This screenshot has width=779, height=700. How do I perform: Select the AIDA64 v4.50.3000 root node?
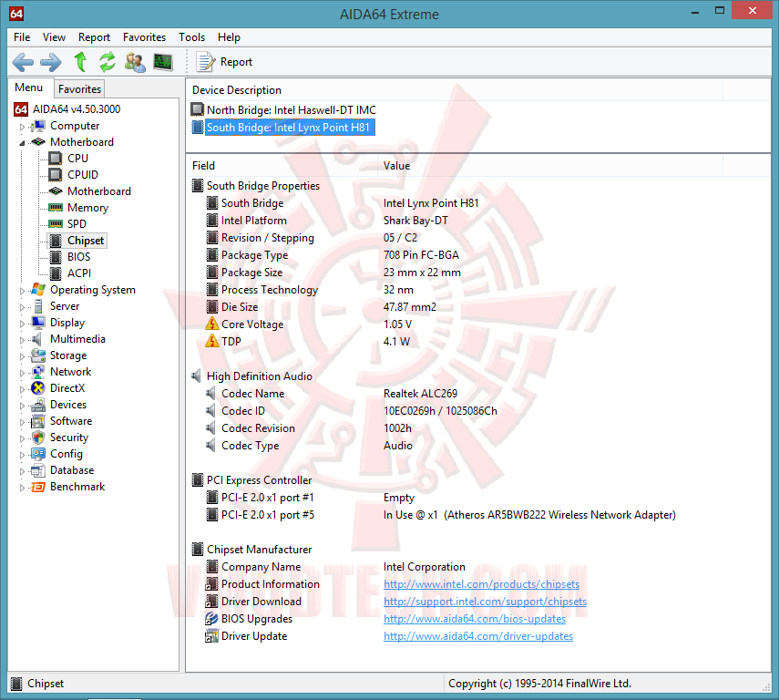coord(67,108)
